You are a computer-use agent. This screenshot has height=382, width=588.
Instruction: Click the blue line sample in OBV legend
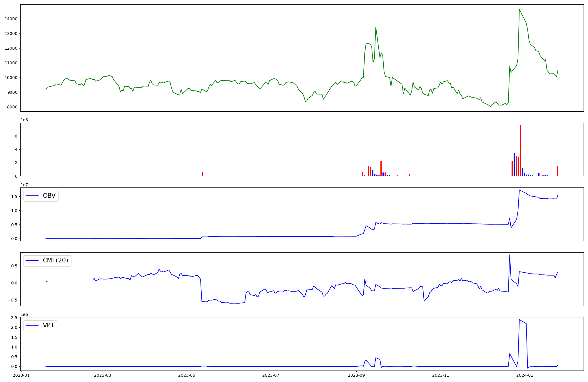[x=32, y=196]
